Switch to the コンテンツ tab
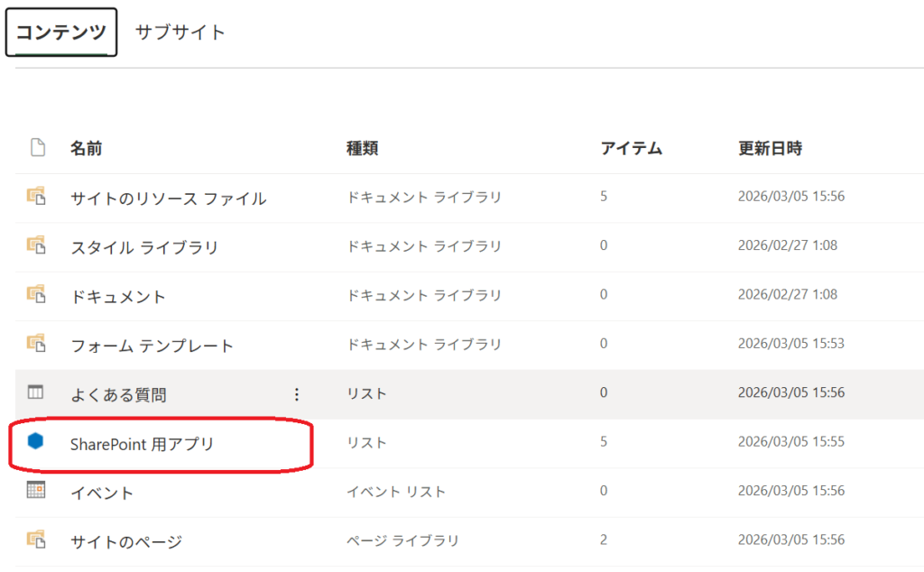924x572 pixels. pyautogui.click(x=61, y=32)
